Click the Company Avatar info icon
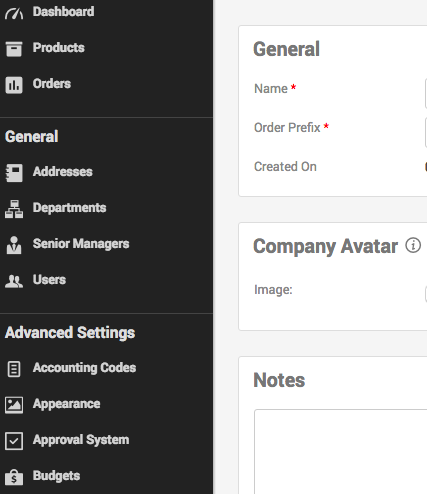 (413, 246)
